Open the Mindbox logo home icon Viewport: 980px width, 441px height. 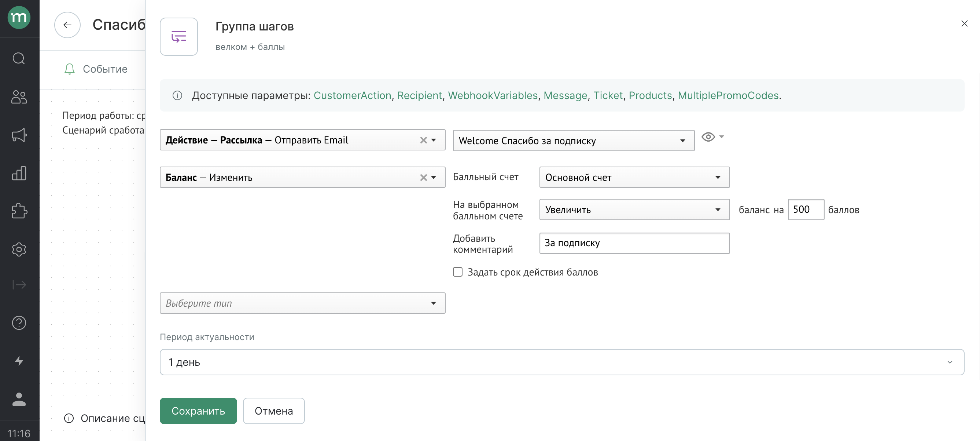(x=19, y=18)
